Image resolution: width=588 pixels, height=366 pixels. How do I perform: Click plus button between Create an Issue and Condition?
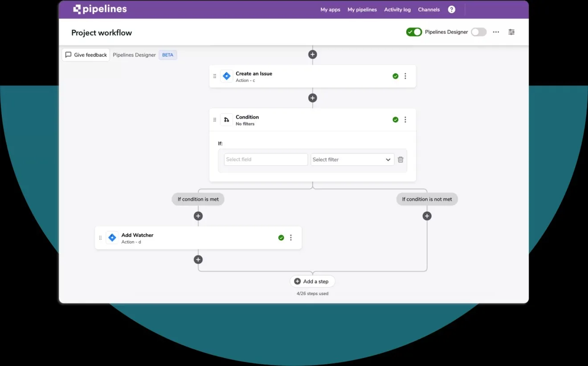point(313,98)
